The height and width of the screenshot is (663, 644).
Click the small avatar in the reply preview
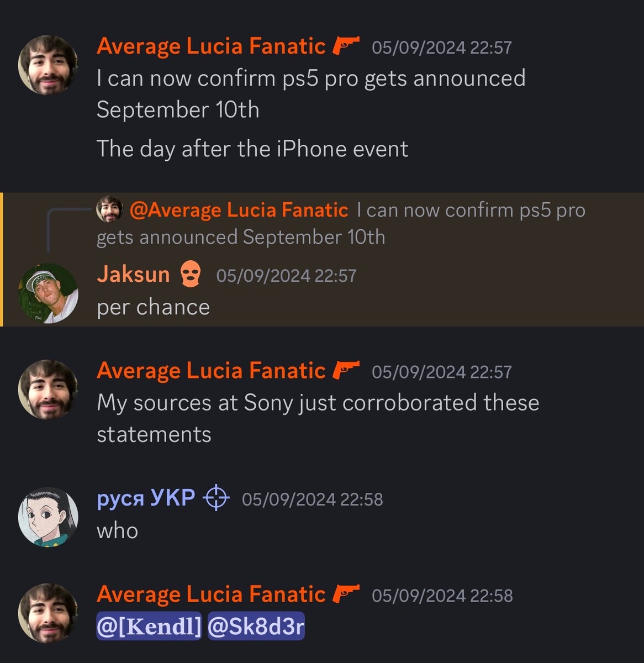[x=109, y=209]
